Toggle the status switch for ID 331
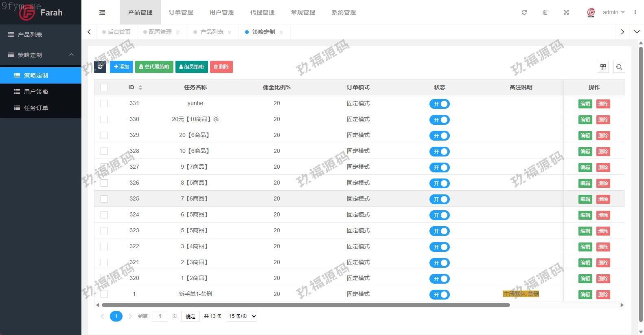Viewport: 644px width, 335px height. click(439, 104)
